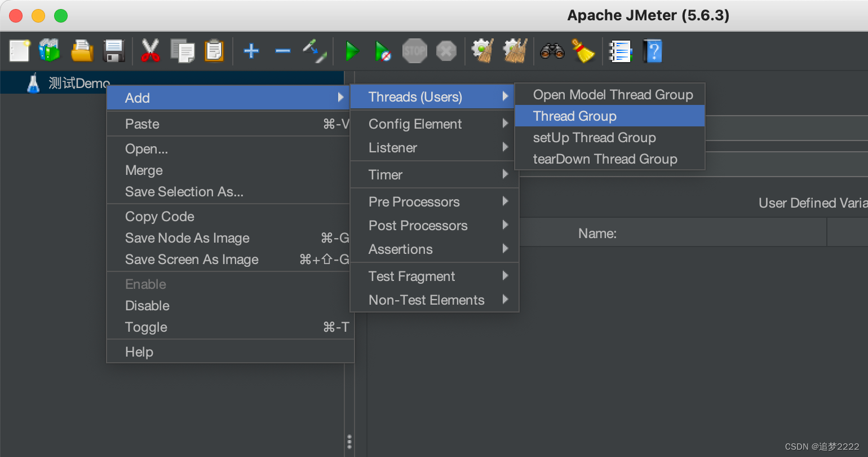Screen dimensions: 868x457
Task: Click the Clear results icon
Action: (x=483, y=51)
